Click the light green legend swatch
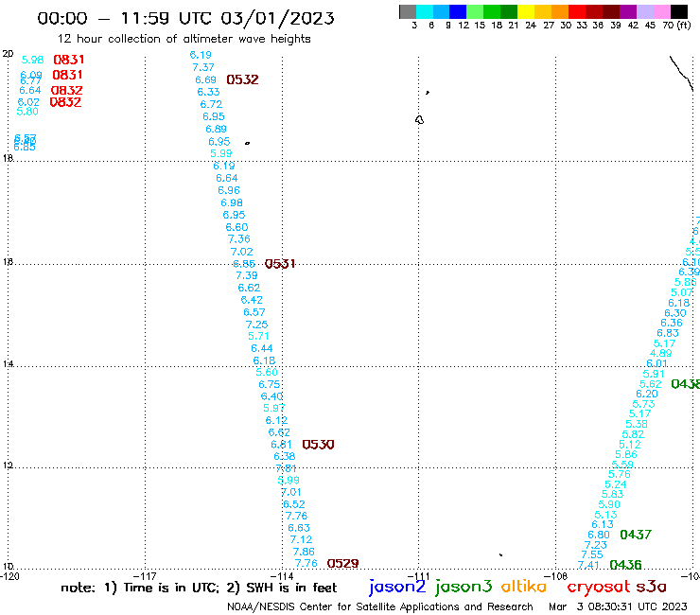700x615 pixels. pos(475,11)
